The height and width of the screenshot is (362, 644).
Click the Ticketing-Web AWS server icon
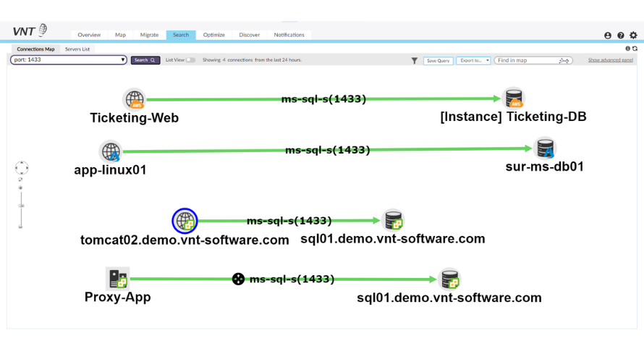point(135,98)
